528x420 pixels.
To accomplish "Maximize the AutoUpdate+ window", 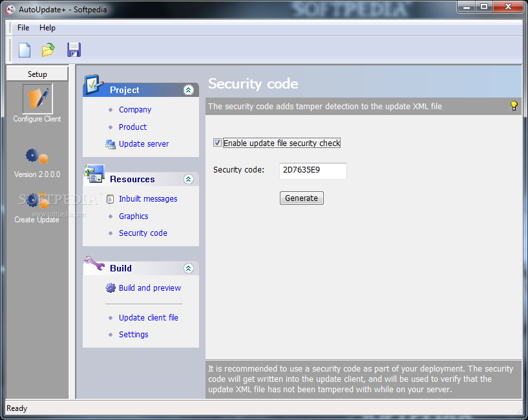I will coord(484,6).
